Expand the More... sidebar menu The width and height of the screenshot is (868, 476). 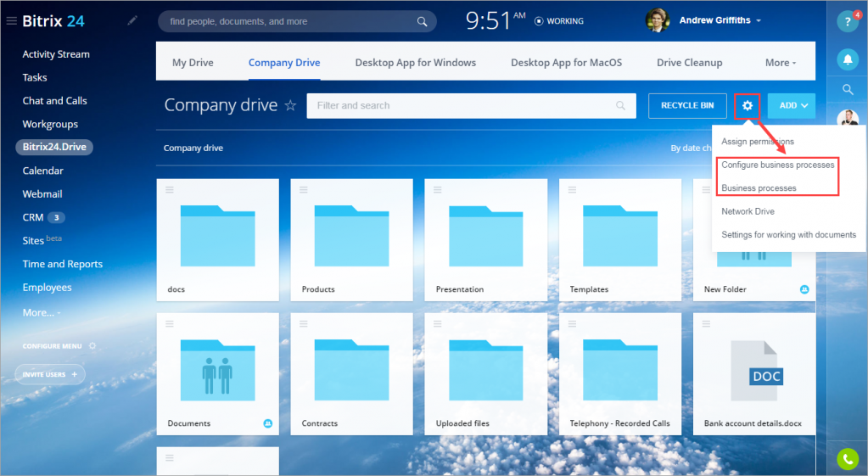41,313
